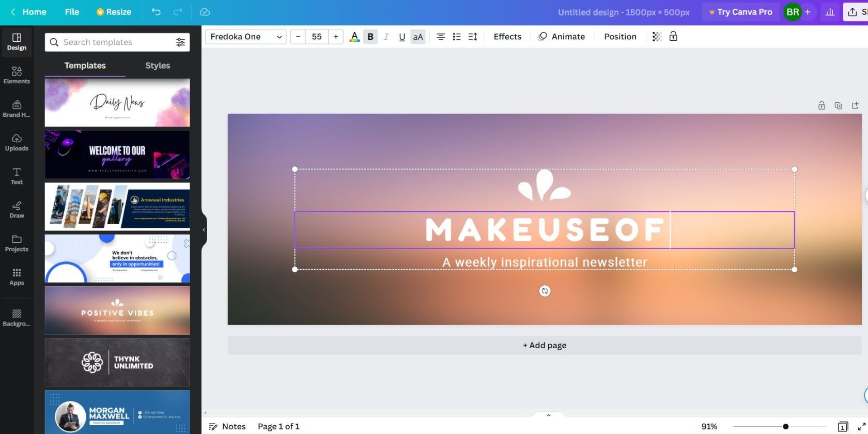Open the grid view pages icon

point(843,427)
